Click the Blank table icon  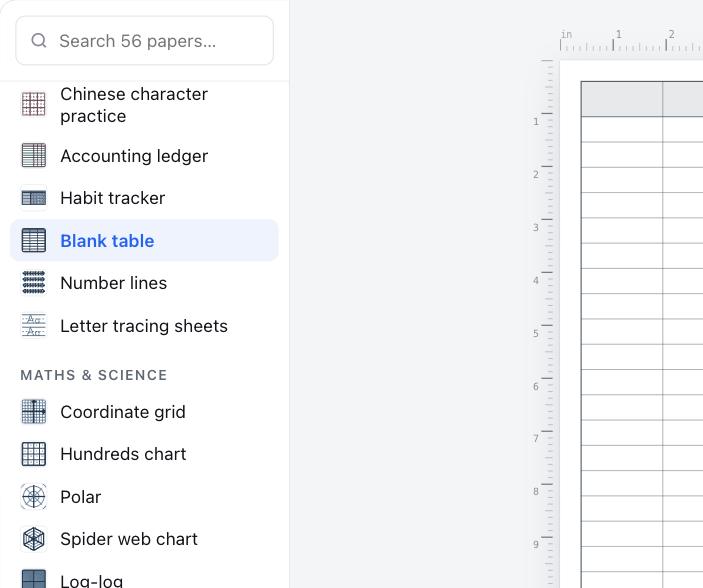34,240
